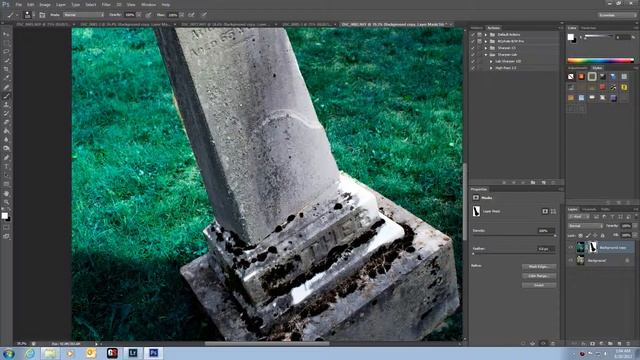This screenshot has width=640, height=360.
Task: Open the brush panel toggle icon
Action: pyautogui.click(x=42, y=15)
